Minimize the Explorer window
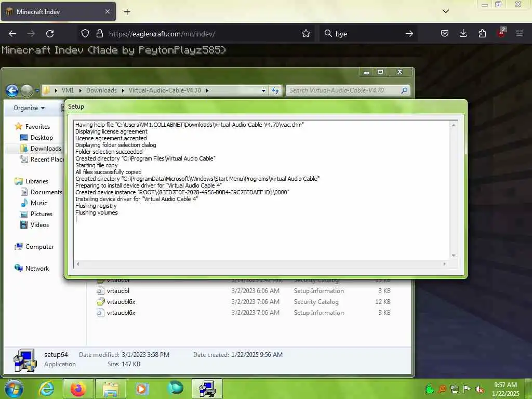Viewport: 532px width, 399px height. pyautogui.click(x=366, y=72)
